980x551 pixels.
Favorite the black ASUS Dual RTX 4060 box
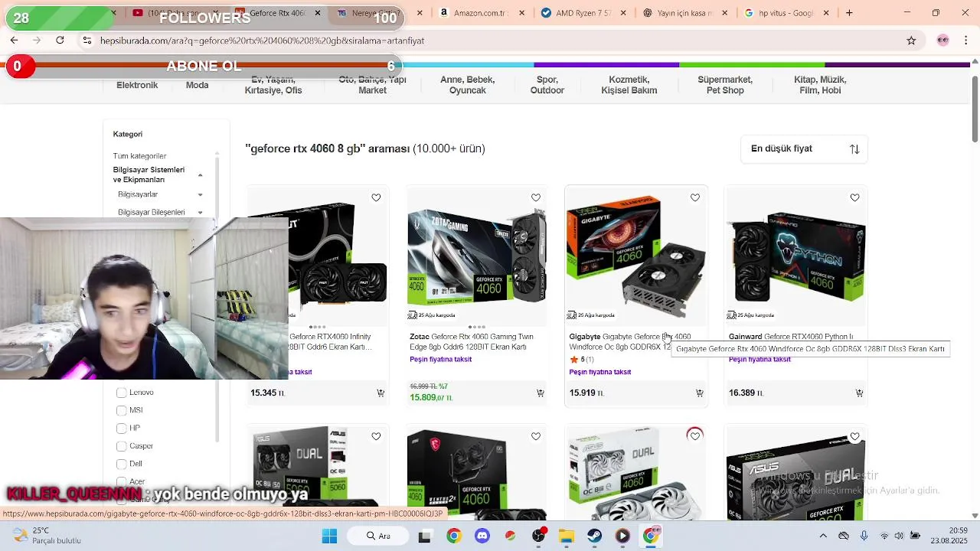click(854, 436)
